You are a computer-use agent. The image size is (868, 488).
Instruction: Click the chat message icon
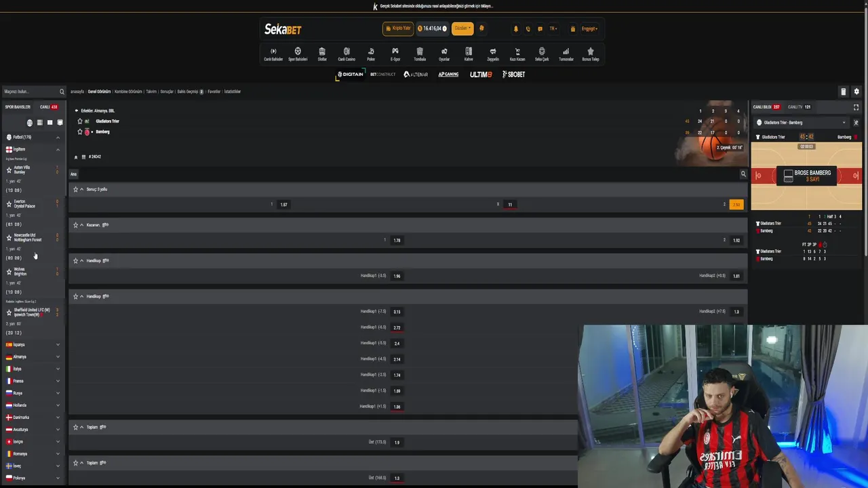pos(540,29)
